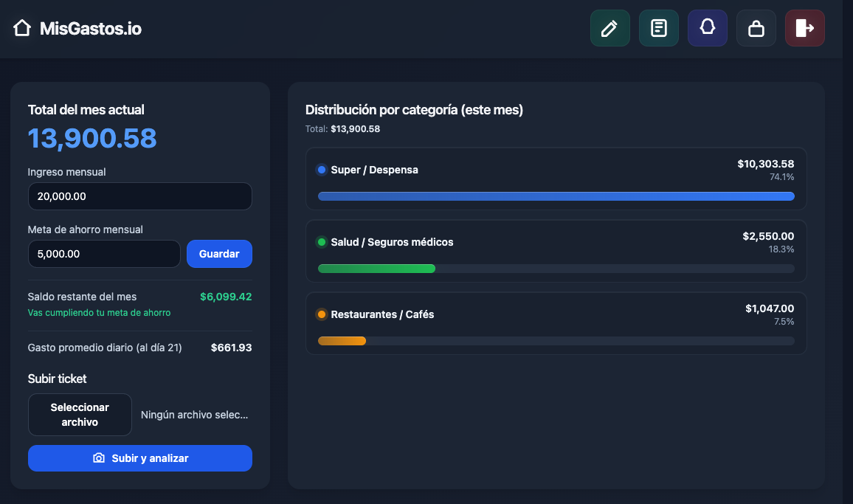Click the orange Restaurantes category dot
This screenshot has width=853, height=504.
coord(322,314)
